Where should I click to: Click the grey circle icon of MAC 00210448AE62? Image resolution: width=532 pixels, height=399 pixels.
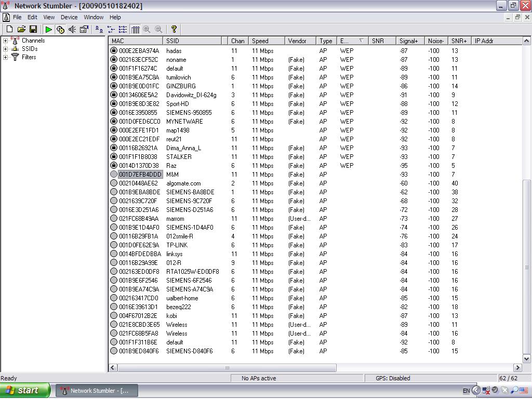pyautogui.click(x=114, y=183)
